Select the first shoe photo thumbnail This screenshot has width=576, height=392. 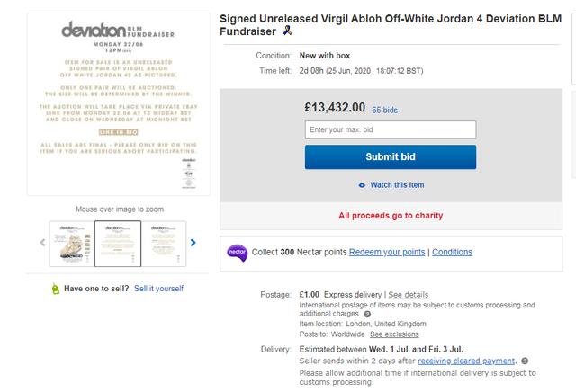pyautogui.click(x=70, y=243)
